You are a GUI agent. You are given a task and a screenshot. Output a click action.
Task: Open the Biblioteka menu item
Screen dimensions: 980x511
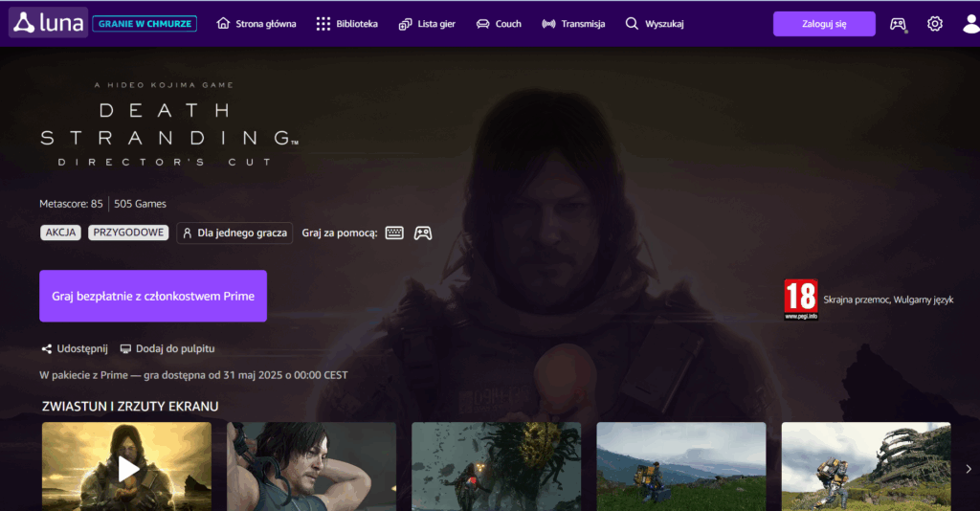pos(346,24)
